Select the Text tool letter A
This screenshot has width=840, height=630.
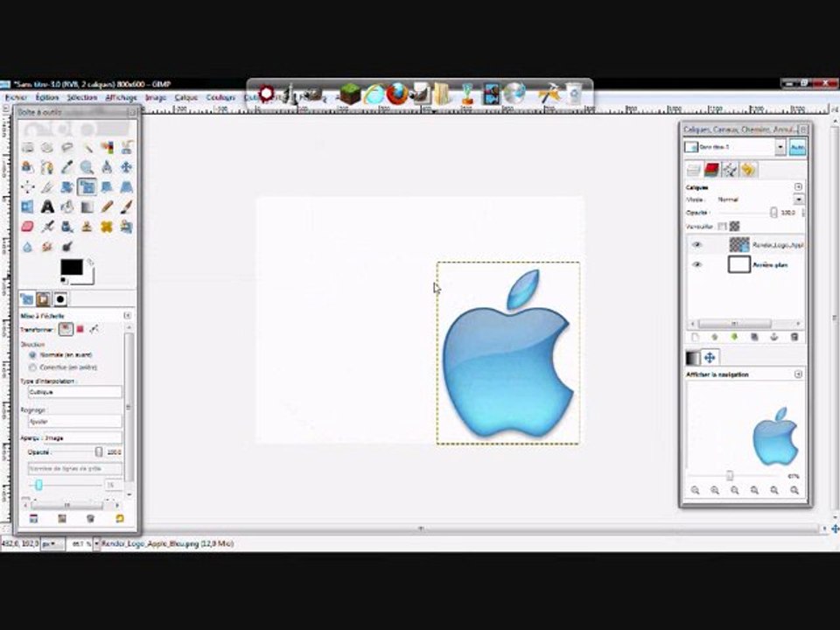coord(47,206)
